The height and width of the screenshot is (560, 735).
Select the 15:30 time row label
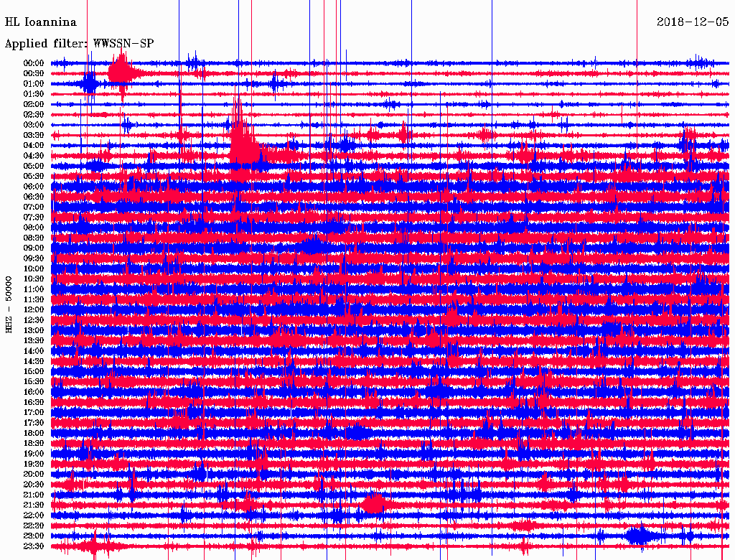point(34,382)
